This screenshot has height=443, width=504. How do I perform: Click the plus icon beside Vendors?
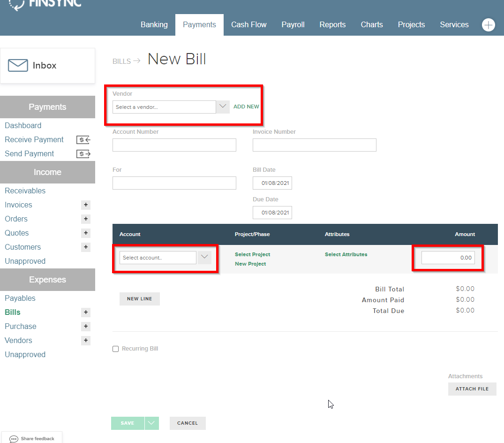86,340
